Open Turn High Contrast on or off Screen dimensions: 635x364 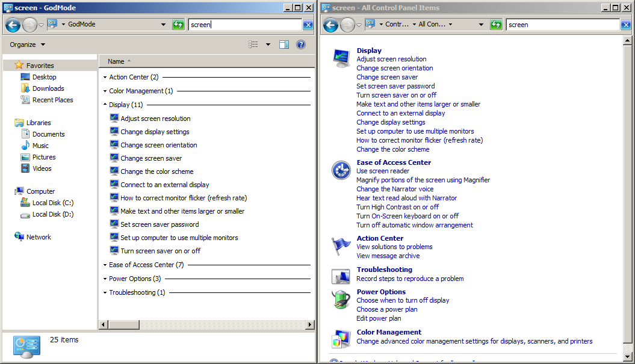pyautogui.click(x=397, y=207)
